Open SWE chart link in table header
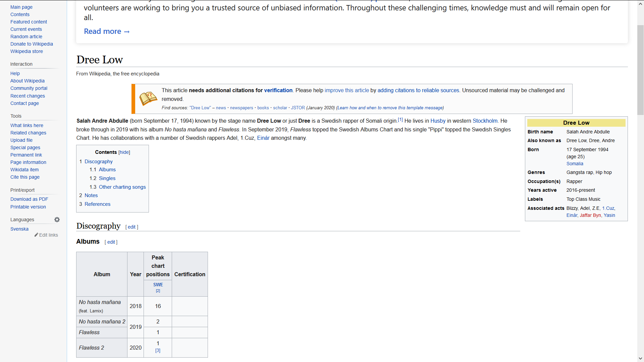This screenshot has height=362, width=644. [158, 285]
